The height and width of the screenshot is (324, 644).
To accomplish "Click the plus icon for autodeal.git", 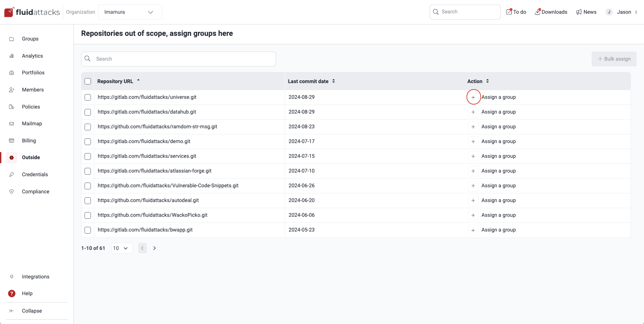I will click(473, 200).
